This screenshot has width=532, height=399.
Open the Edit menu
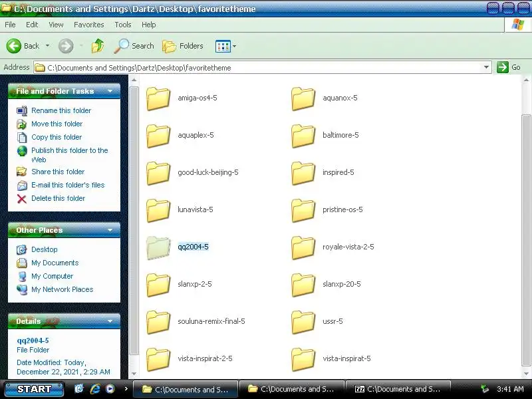(32, 25)
